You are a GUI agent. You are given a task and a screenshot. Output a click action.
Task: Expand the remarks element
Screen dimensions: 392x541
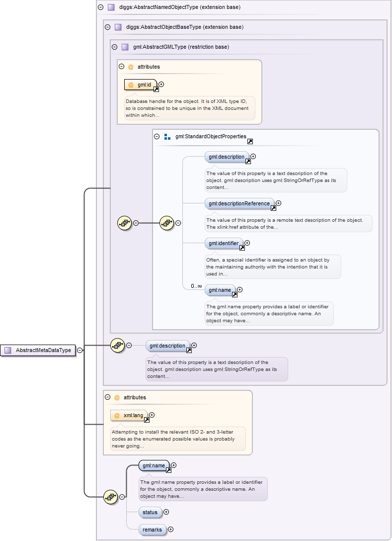(x=170, y=530)
